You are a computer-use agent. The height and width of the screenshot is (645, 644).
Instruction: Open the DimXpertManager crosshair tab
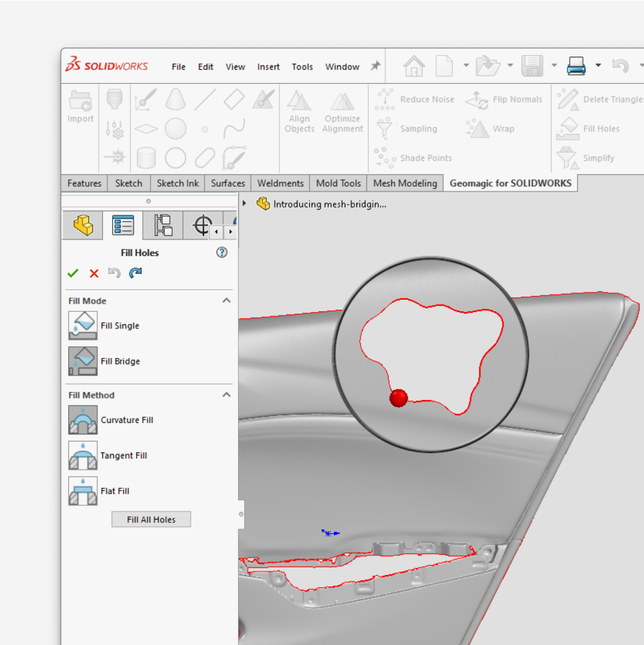[x=202, y=225]
